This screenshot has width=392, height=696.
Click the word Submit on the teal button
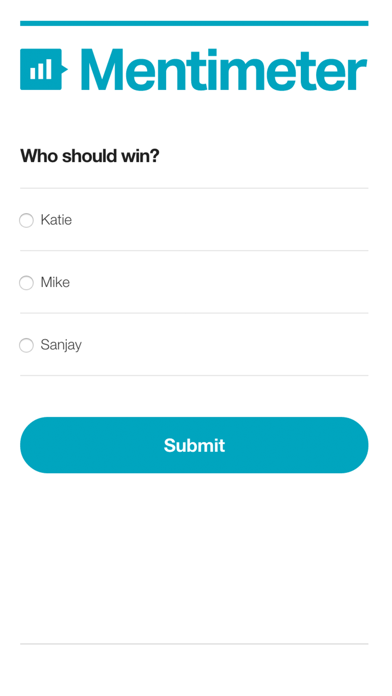[x=194, y=445]
